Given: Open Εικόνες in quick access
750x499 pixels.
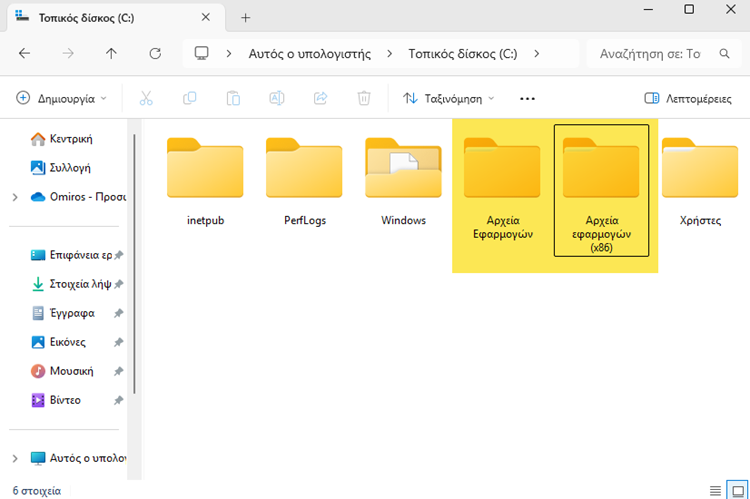Looking at the screenshot, I should 58,342.
